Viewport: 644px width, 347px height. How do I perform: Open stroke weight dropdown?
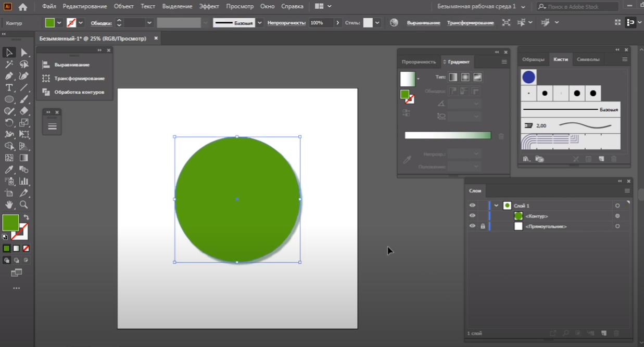coord(149,23)
